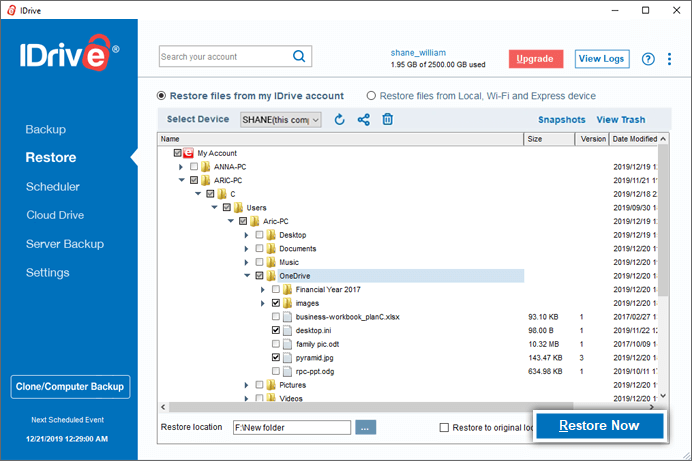The height and width of the screenshot is (461, 692).
Task: Collapse the OneDrive folder node
Action: [x=247, y=276]
